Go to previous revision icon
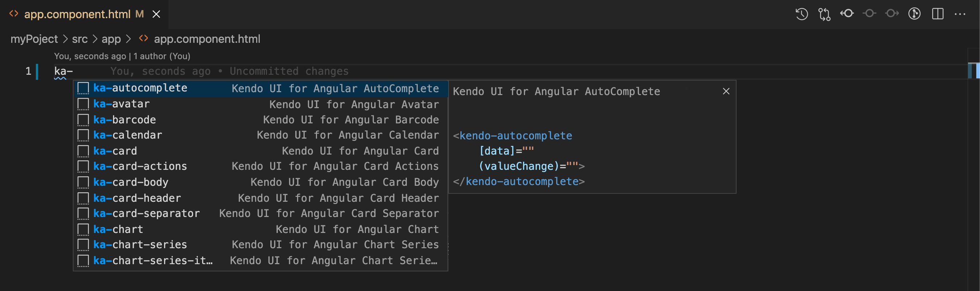 click(847, 14)
